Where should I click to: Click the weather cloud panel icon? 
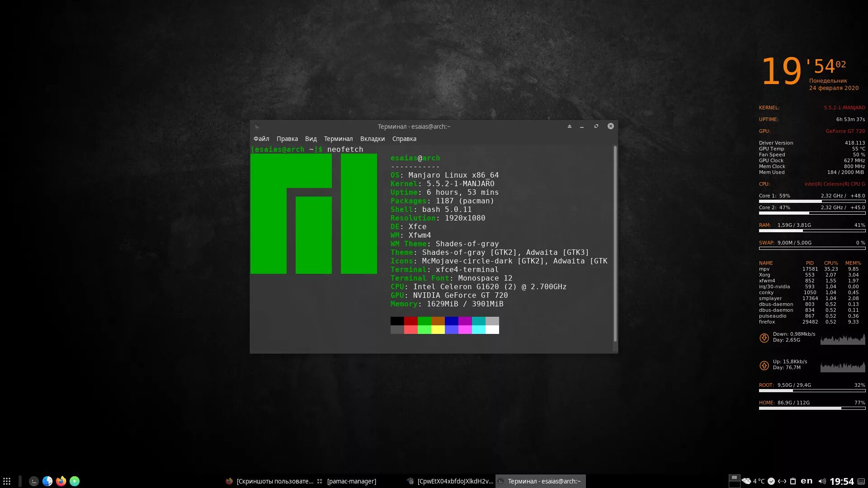pos(746,481)
